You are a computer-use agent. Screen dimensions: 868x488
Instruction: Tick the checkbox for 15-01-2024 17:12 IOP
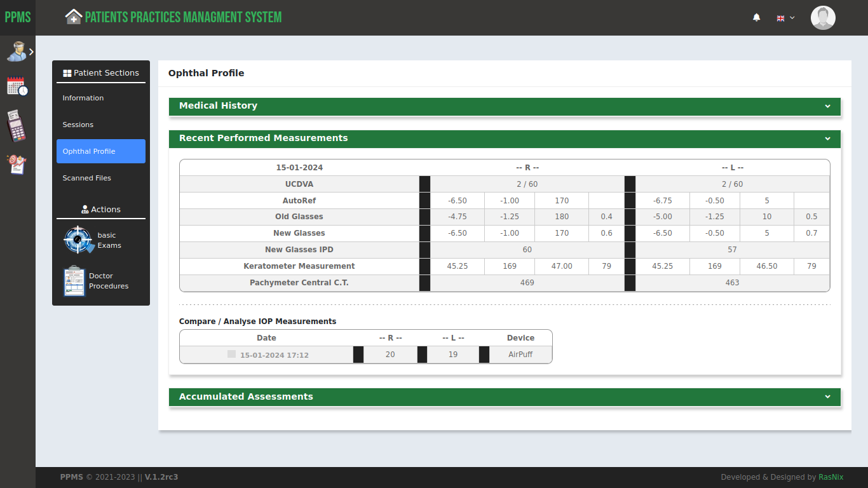pos(231,354)
